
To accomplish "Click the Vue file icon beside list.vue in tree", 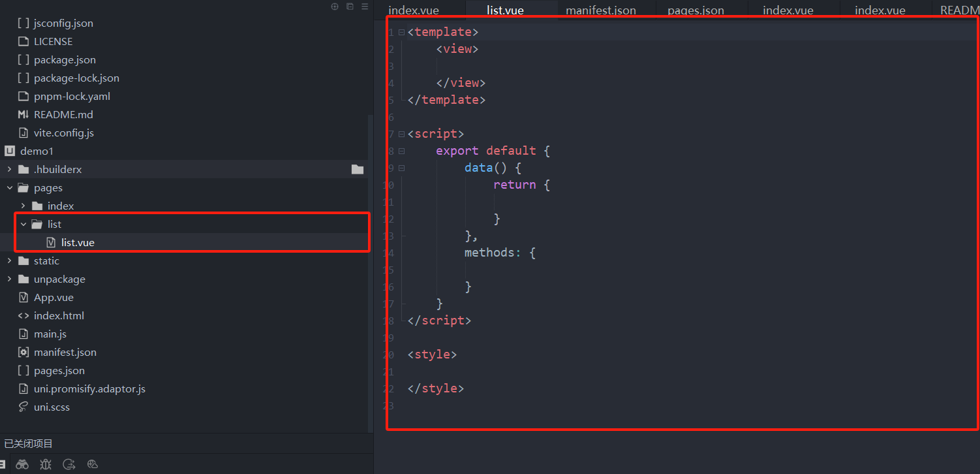I will pyautogui.click(x=51, y=242).
